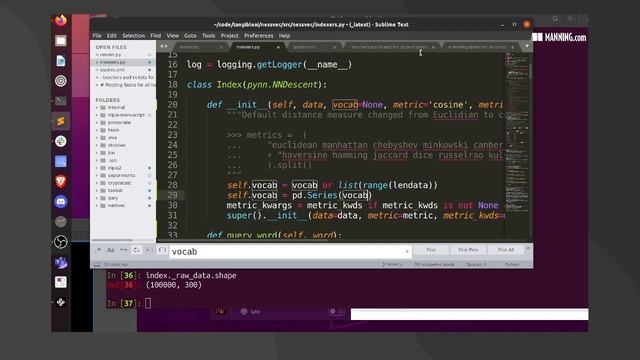
Task: Open the Goto menu
Action: [190, 36]
